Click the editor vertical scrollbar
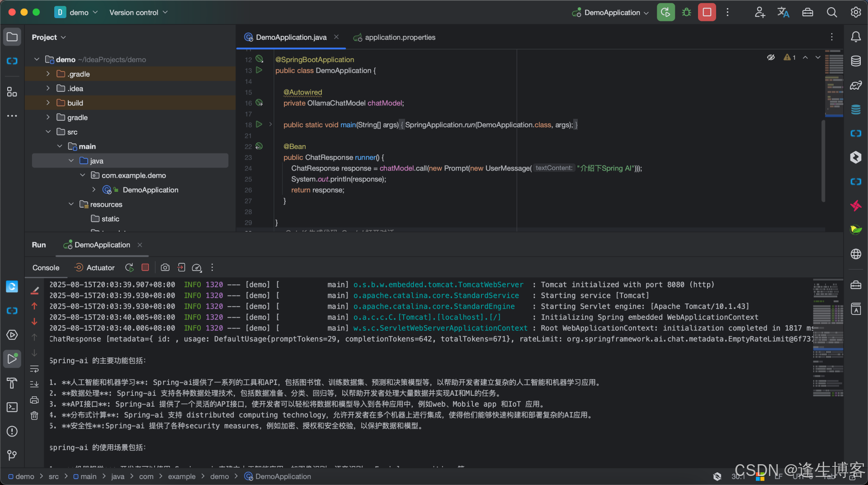Image resolution: width=868 pixels, height=485 pixels. tap(823, 161)
